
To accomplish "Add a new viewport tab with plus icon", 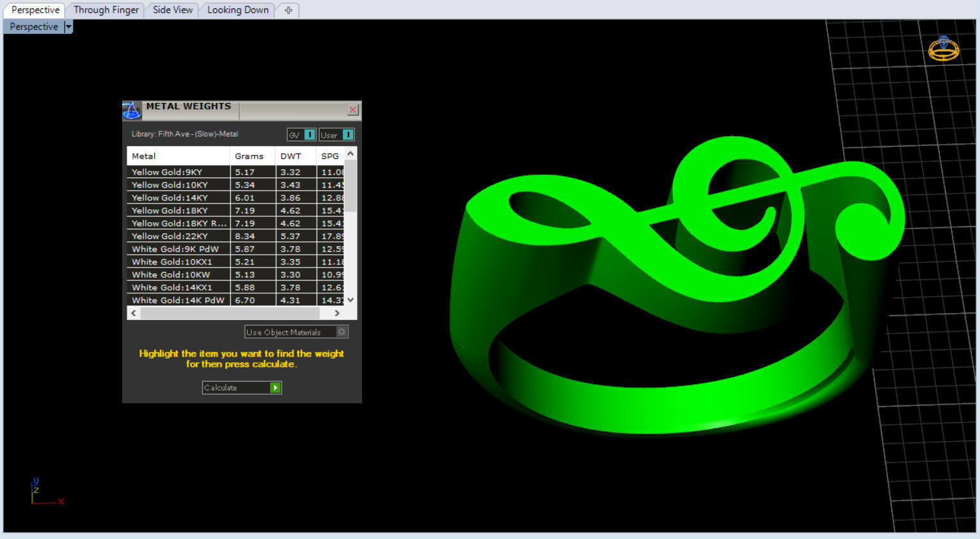I will click(x=288, y=10).
